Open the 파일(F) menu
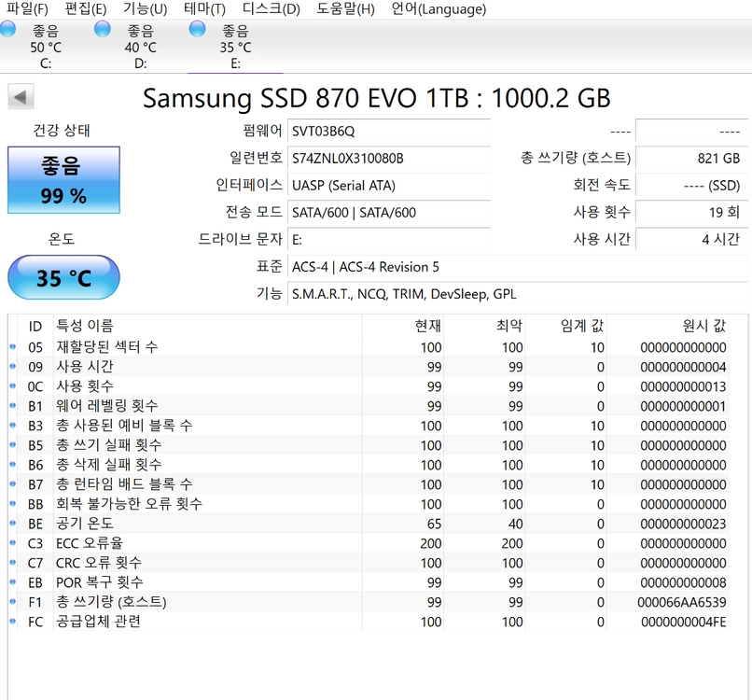 click(27, 9)
